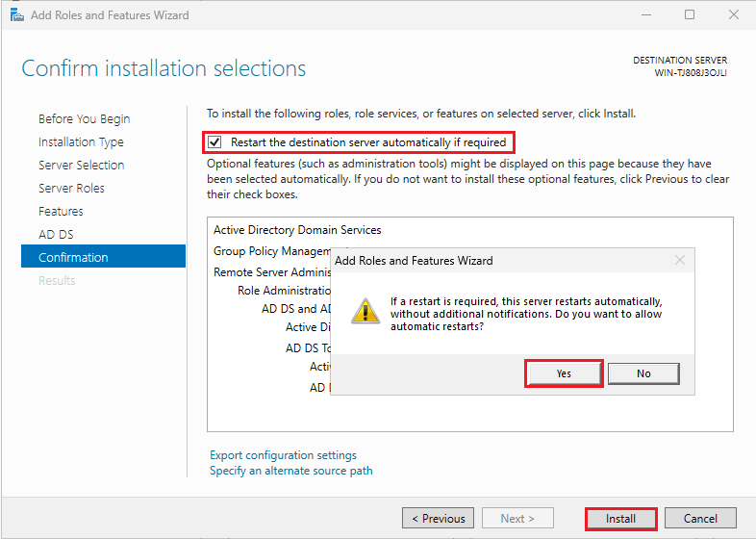Go back using the Previous button
Screen dimensions: 756x539
point(439,519)
